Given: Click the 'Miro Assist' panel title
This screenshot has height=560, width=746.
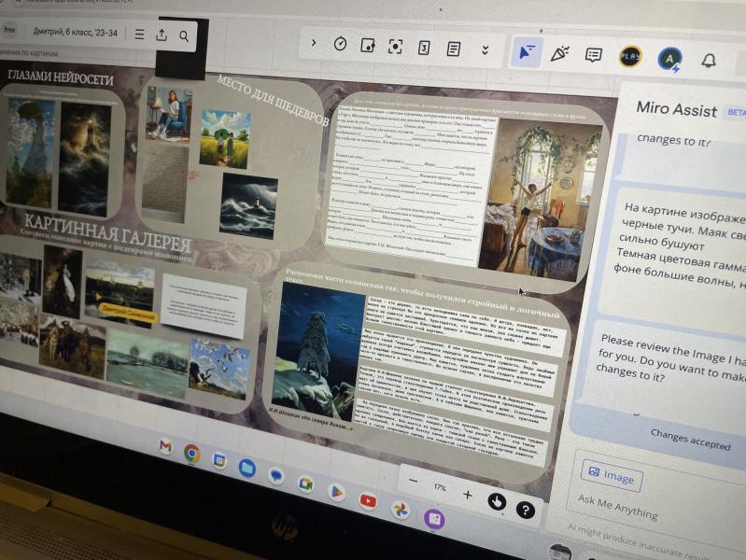Looking at the screenshot, I should point(677,108).
